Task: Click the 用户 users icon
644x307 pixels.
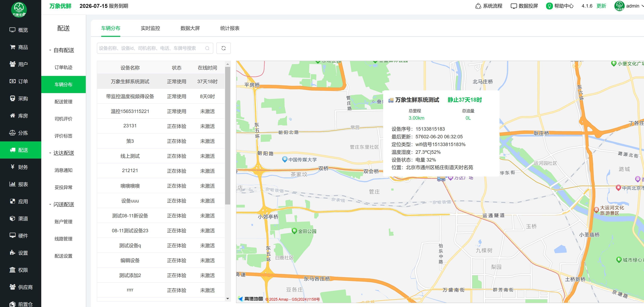Action: pos(12,64)
